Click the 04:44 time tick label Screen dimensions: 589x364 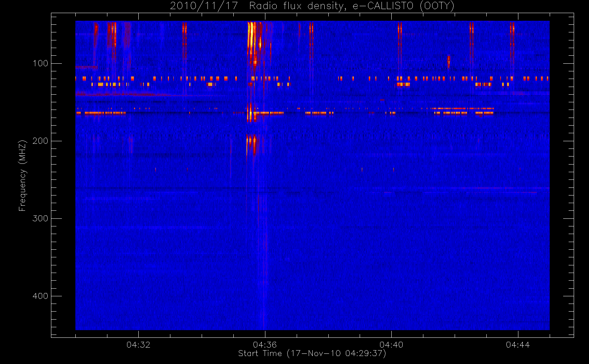pos(518,345)
